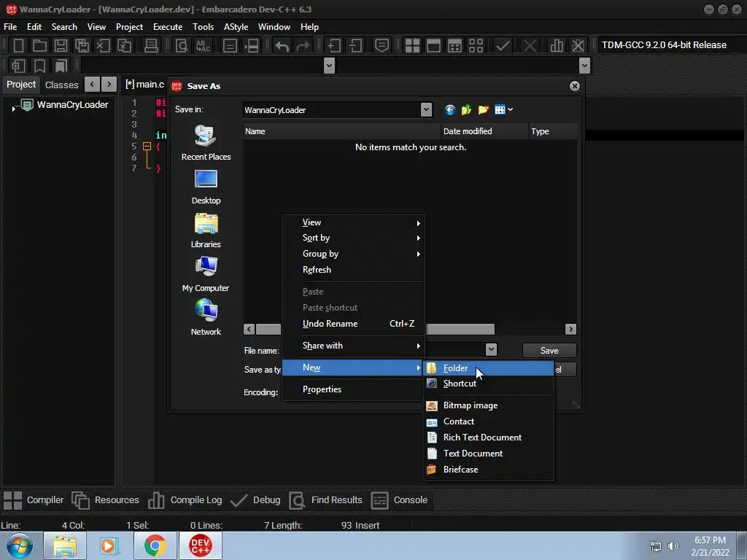Open the Execute menu in menu bar

167,27
